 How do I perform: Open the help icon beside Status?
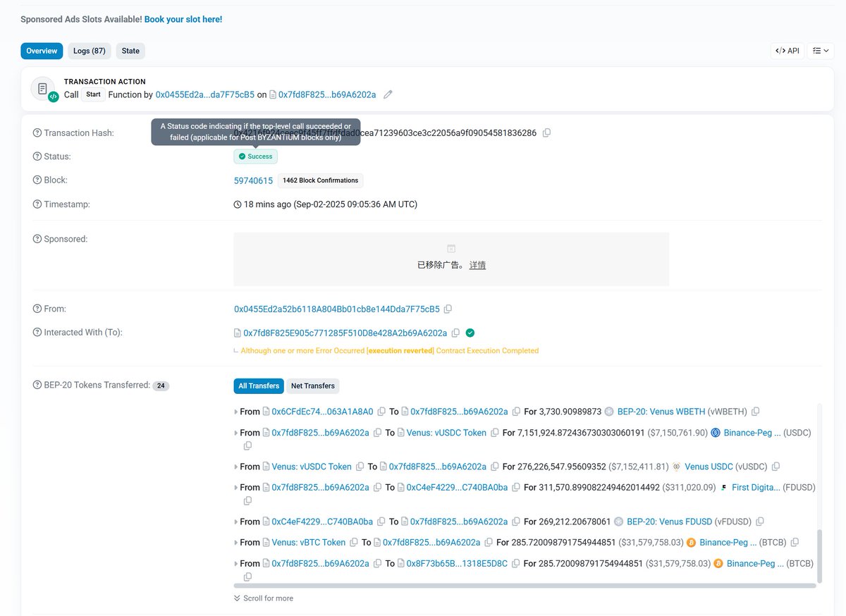37,156
